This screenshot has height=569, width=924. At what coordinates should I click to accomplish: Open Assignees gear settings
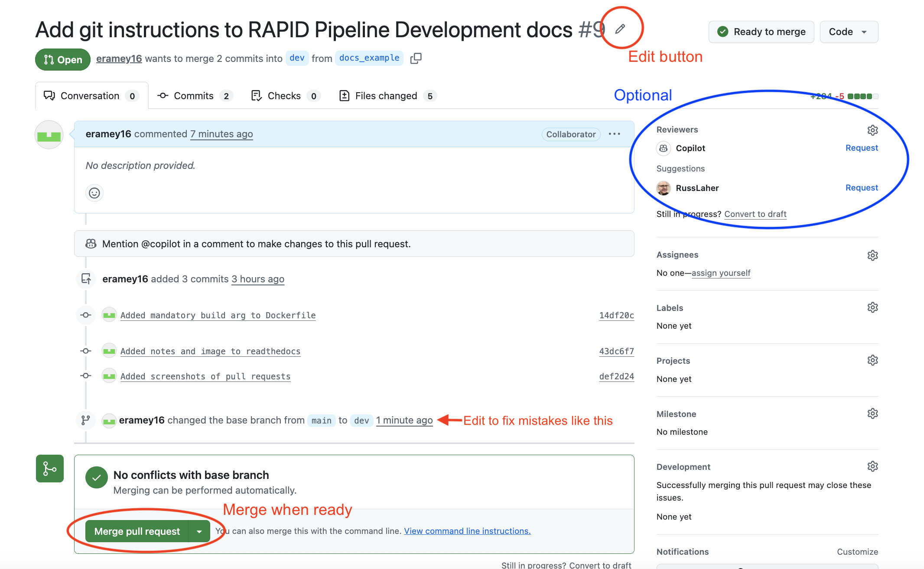(x=872, y=255)
